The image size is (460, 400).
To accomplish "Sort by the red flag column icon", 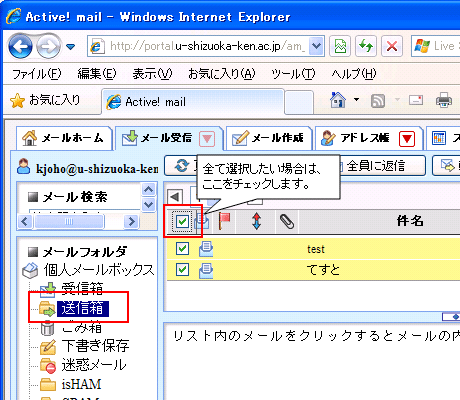I will pyautogui.click(x=225, y=221).
